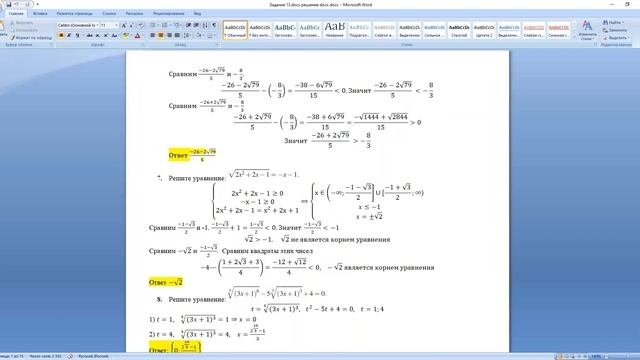Click the proofing errors status bar icon
The height and width of the screenshot is (360, 640).
coord(70,356)
